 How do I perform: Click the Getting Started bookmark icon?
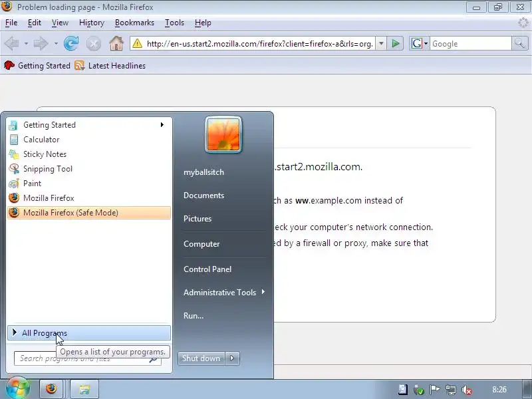9,65
